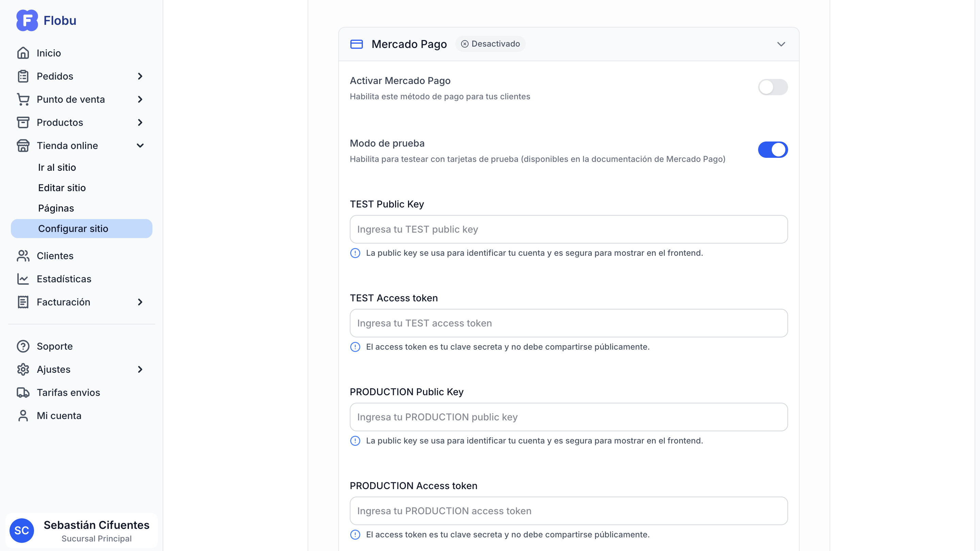
Task: Click the Soporte help circle icon
Action: coord(23,347)
